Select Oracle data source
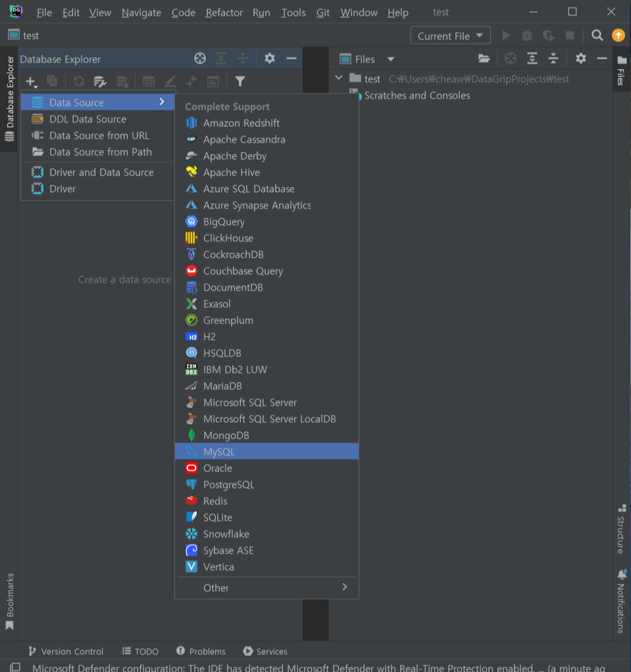The image size is (631, 672). 267,468
